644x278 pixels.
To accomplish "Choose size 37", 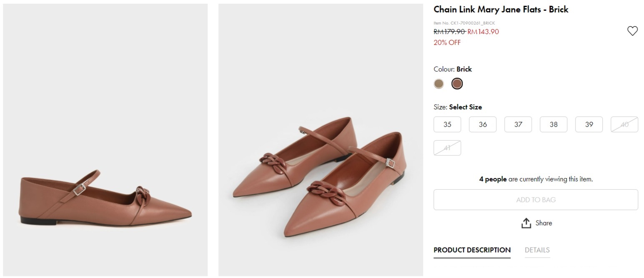I will (x=518, y=124).
